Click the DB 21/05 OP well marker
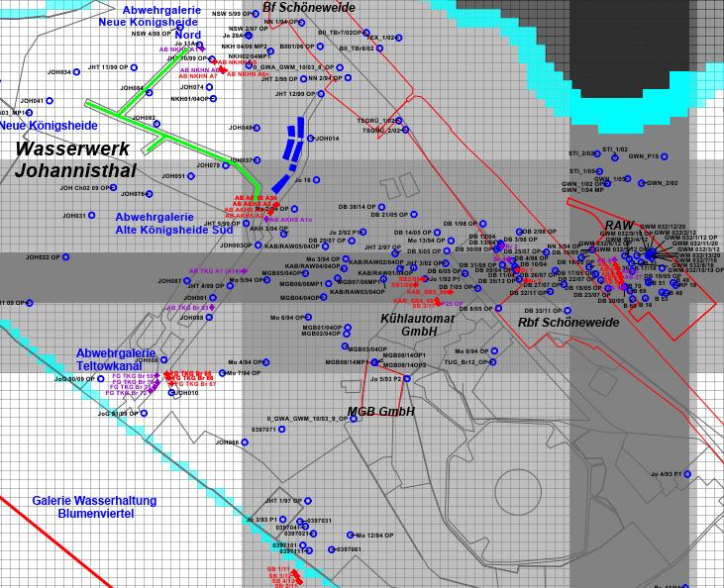724x588 pixels. click(x=414, y=214)
